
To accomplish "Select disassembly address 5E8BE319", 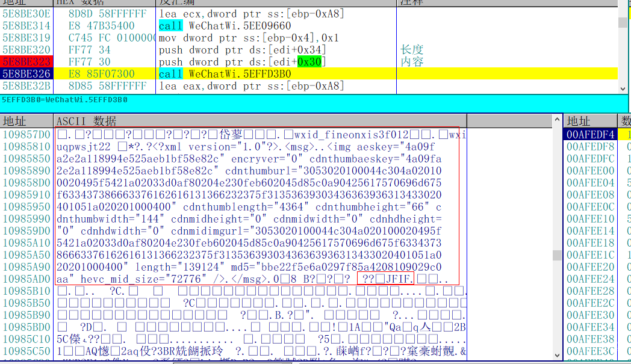I will (x=26, y=38).
